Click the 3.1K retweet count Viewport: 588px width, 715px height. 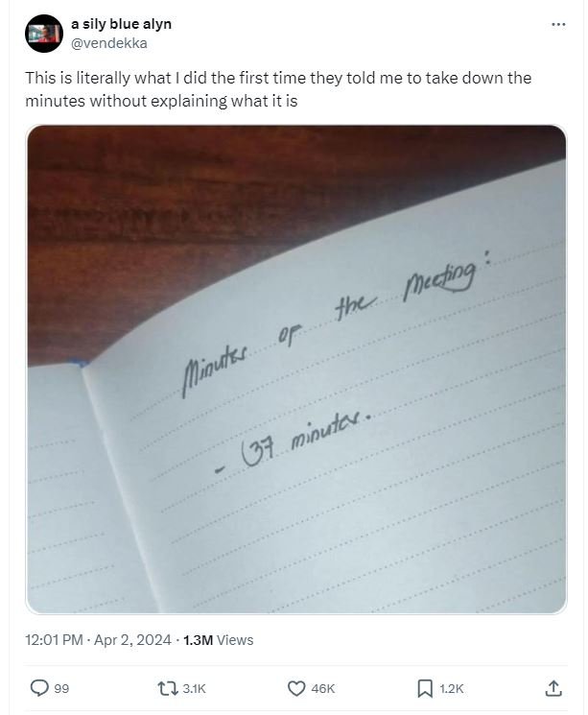(x=194, y=688)
